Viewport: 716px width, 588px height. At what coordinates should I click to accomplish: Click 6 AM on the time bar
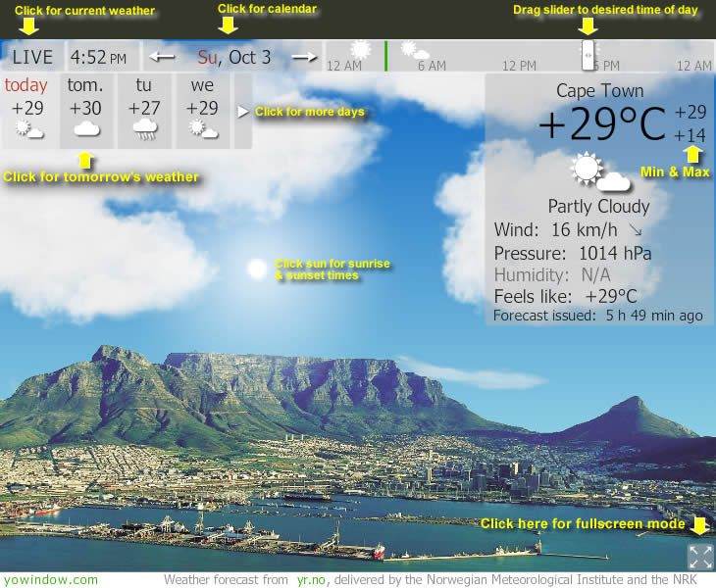point(432,66)
